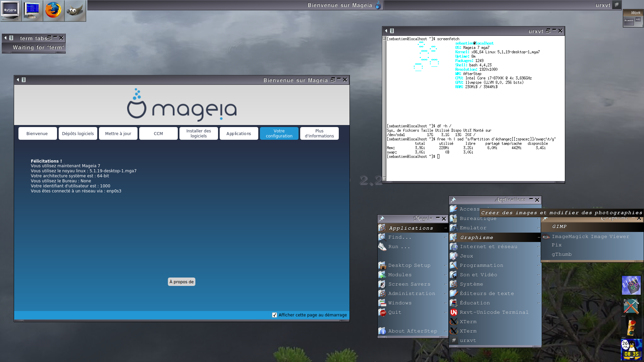Click the Desktop Setup icon
This screenshot has height=362, width=644.
point(382,265)
